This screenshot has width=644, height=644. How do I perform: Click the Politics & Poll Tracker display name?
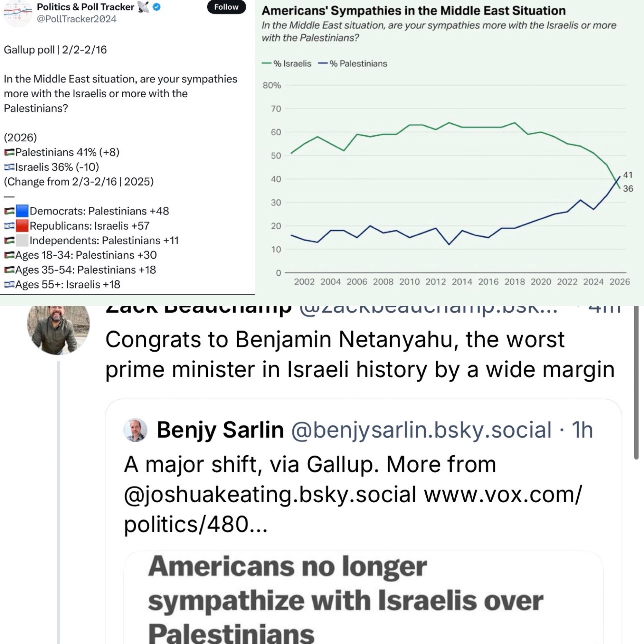pyautogui.click(x=85, y=7)
